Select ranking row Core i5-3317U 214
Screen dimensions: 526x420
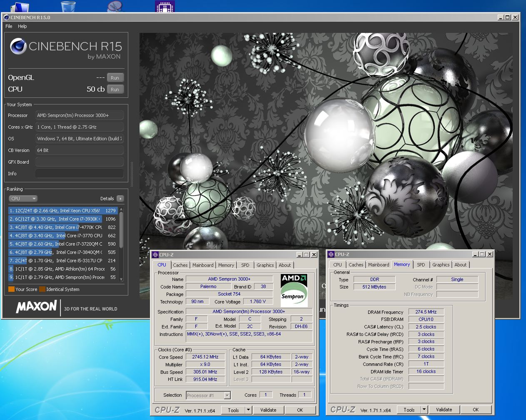[63, 261]
